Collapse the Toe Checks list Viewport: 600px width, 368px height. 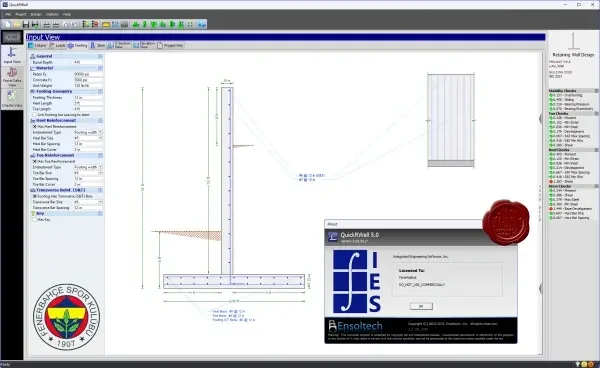[x=596, y=114]
